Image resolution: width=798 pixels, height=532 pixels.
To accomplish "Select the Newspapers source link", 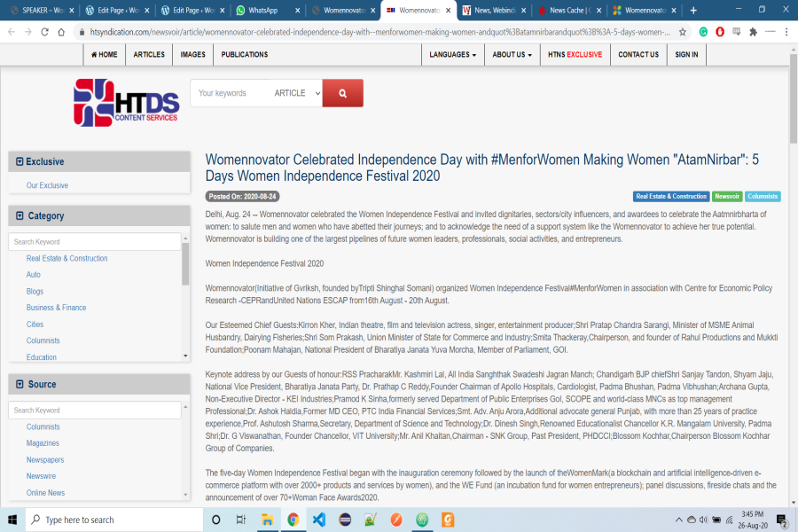I will point(45,459).
